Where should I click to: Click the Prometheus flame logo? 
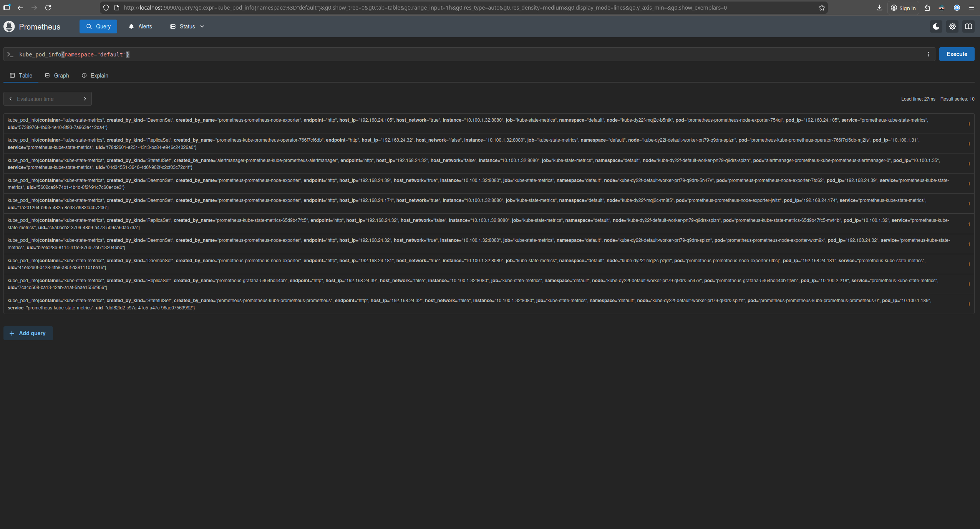point(9,26)
